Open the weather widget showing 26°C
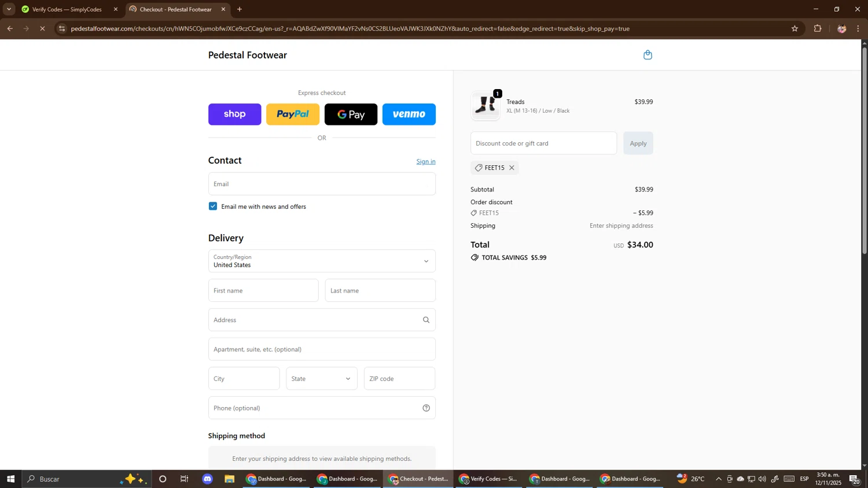 [x=692, y=479]
